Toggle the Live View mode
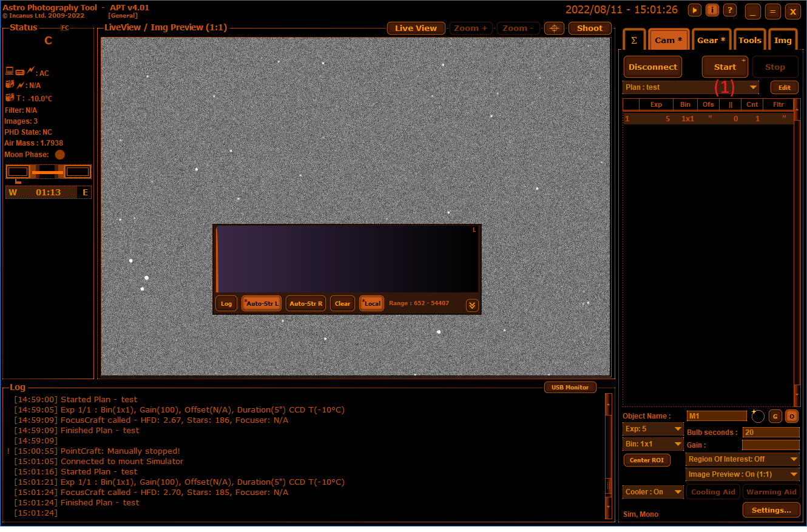 (416, 29)
